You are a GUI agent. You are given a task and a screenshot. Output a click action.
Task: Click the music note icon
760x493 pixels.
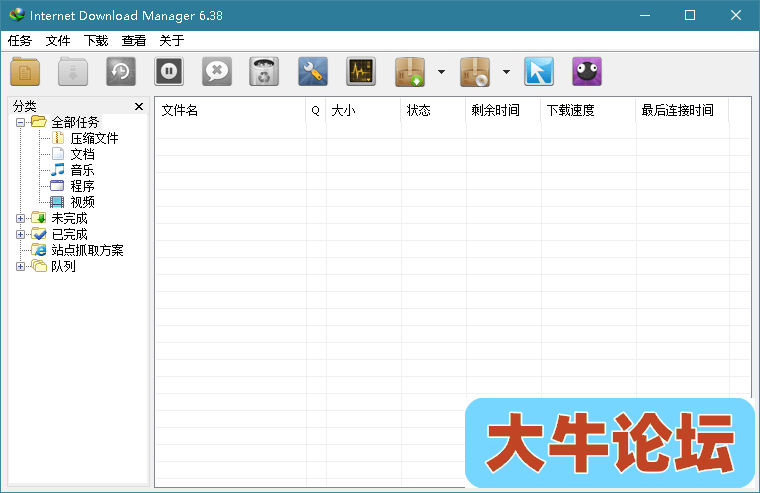(57, 170)
